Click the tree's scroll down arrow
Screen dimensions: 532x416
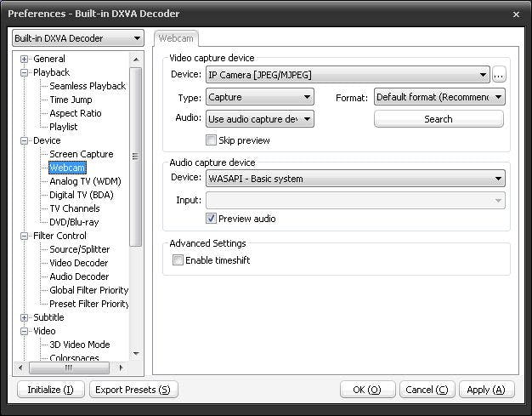136,354
